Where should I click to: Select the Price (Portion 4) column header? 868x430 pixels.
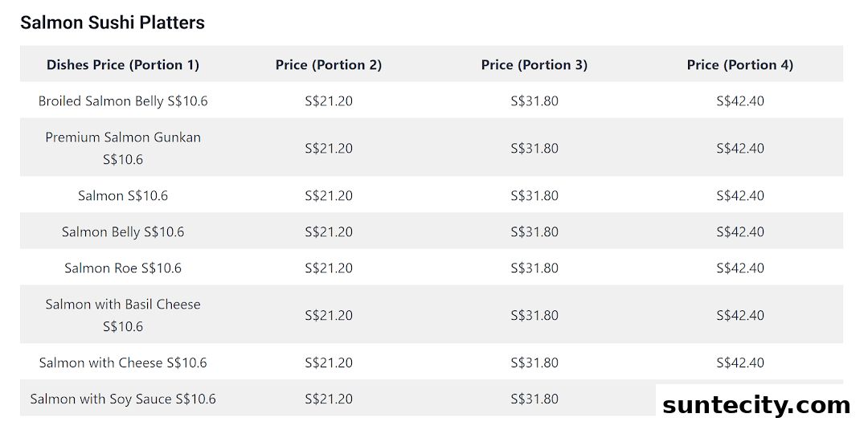(x=740, y=65)
